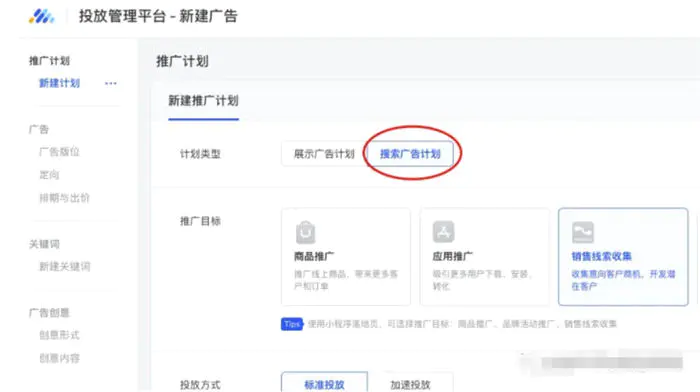Image resolution: width=700 pixels, height=392 pixels.
Task: Choose 标准投放 delivery method
Action: pyautogui.click(x=325, y=384)
